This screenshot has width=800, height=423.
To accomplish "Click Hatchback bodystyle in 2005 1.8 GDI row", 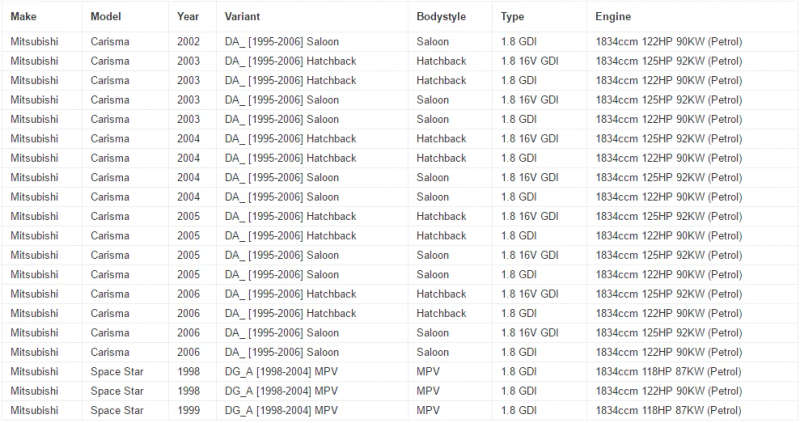I will [441, 235].
